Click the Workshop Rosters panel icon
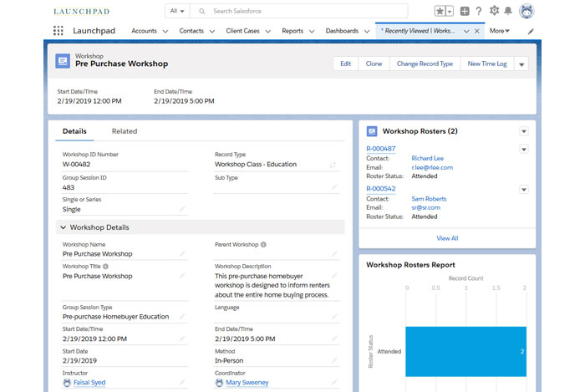This screenshot has width=585, height=392. 372,131
